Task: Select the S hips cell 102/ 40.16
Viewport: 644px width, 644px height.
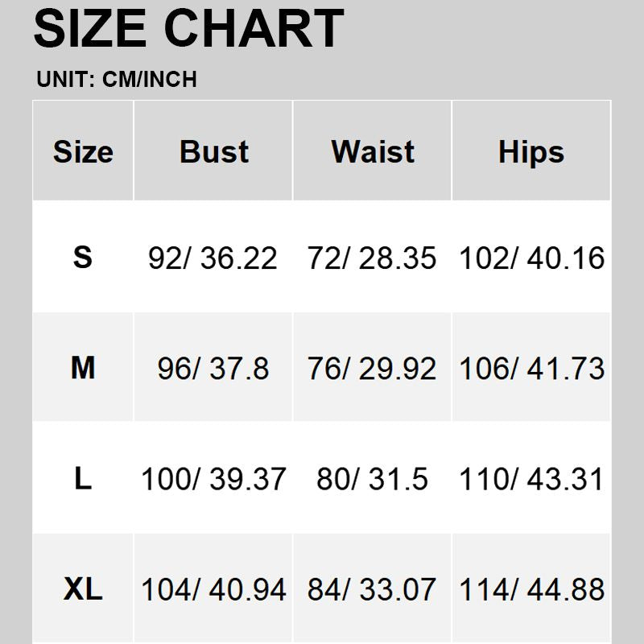Action: click(531, 258)
